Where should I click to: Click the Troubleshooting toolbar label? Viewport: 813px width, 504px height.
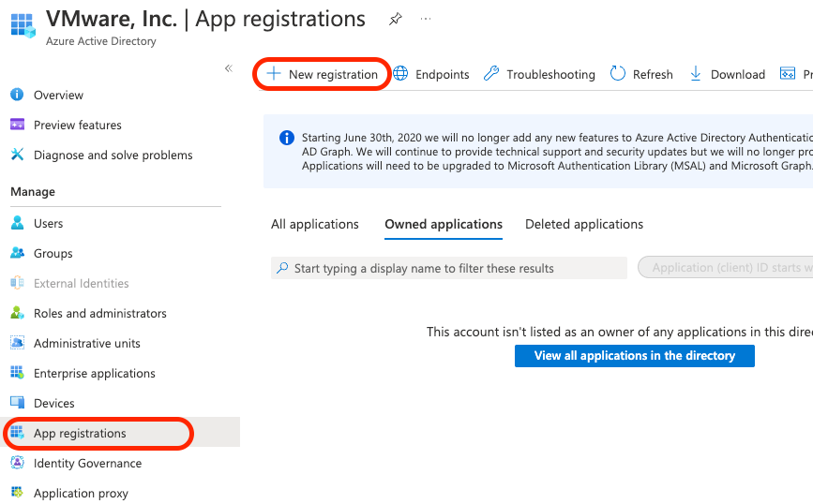(x=550, y=75)
